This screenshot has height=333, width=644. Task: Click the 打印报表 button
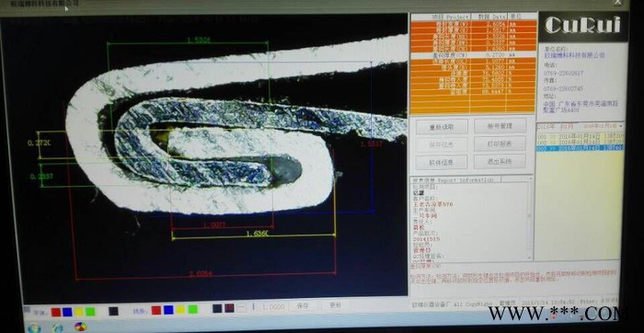[500, 144]
